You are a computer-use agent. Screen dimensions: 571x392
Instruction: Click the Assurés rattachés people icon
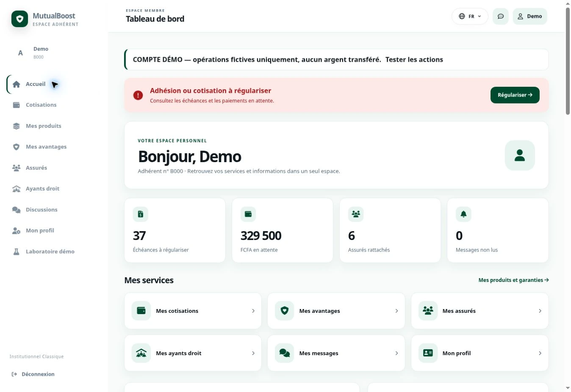[x=356, y=214]
